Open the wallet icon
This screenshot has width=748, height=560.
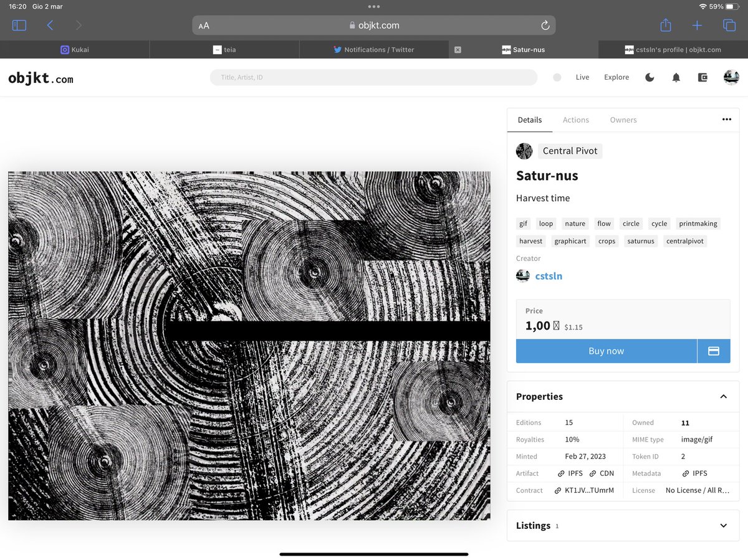tap(702, 77)
